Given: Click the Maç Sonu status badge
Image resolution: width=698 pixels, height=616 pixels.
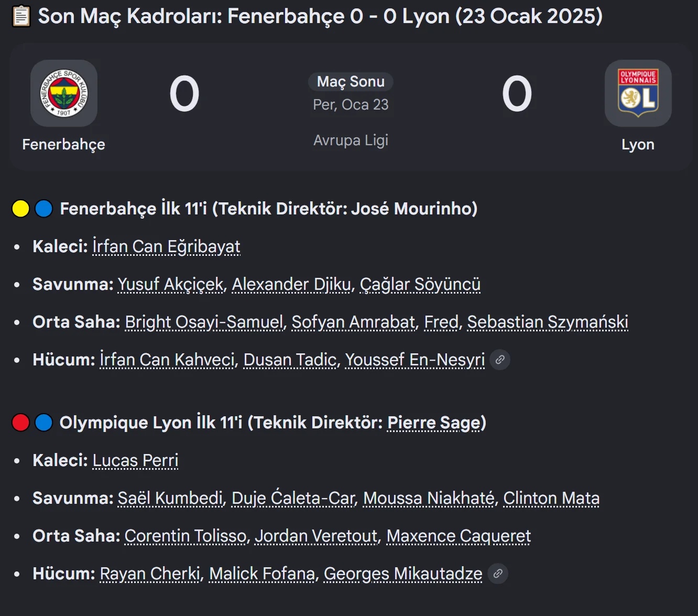Looking at the screenshot, I should [351, 82].
